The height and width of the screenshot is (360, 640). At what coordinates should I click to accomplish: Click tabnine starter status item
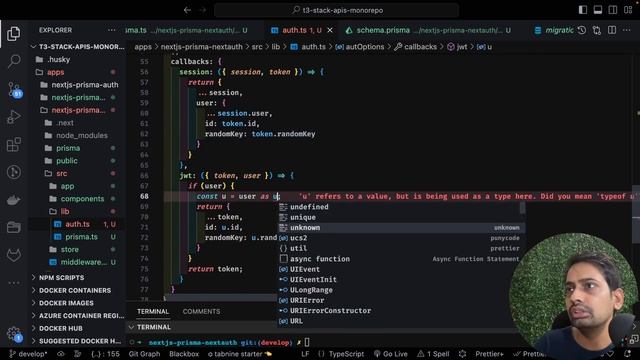[x=240, y=354]
